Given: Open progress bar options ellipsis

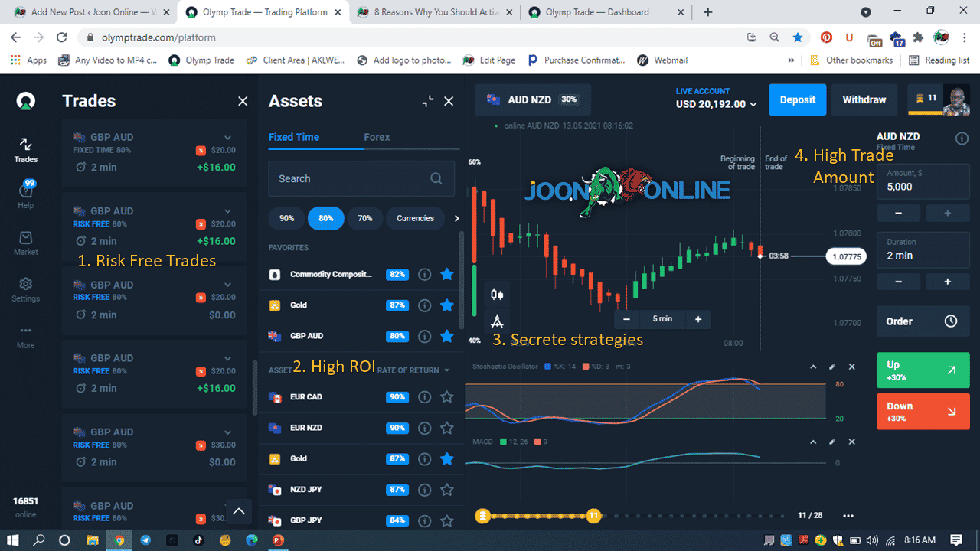Looking at the screenshot, I should point(848,516).
